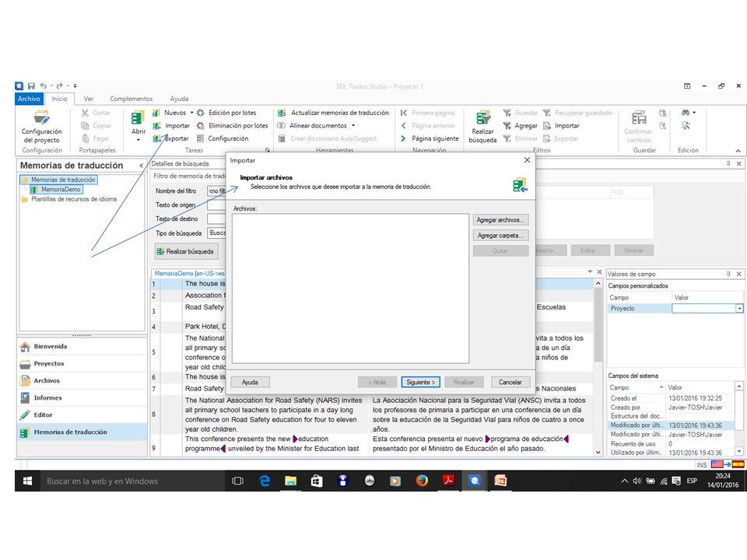
Task: Cancel the Importar dialog
Action: 510,383
